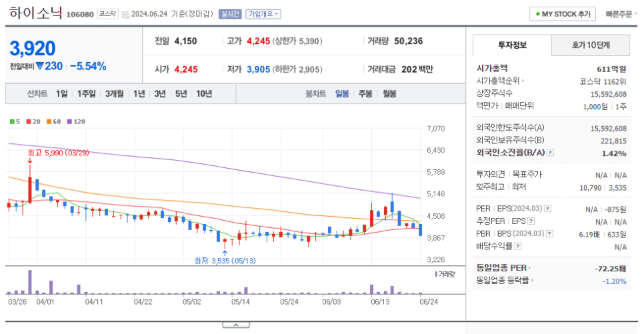Click the 거래량 volume legend marker
The image size is (644, 334).
click(x=445, y=275)
